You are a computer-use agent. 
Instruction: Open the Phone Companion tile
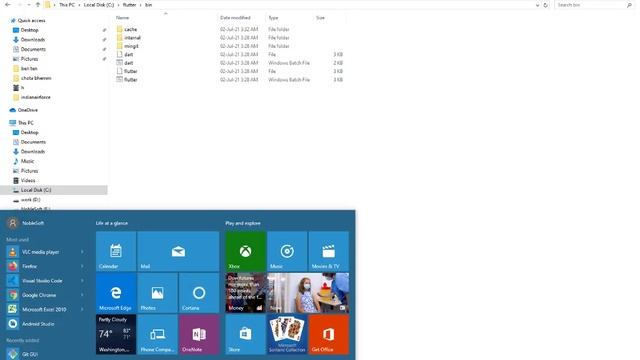[158, 334]
